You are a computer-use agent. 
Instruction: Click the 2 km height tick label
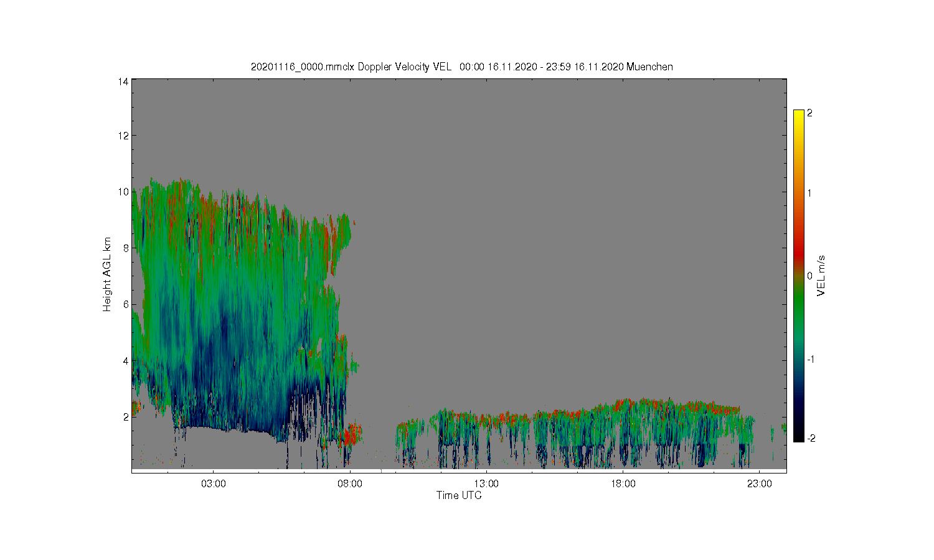coord(126,417)
